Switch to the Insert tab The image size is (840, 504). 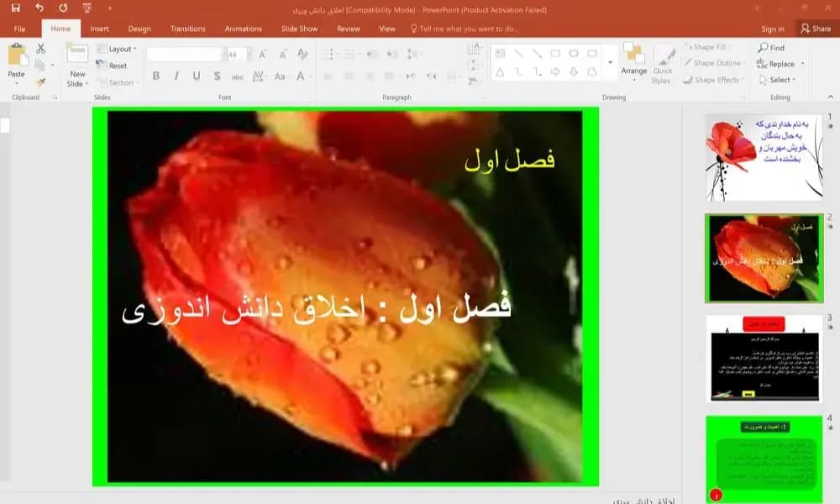100,29
